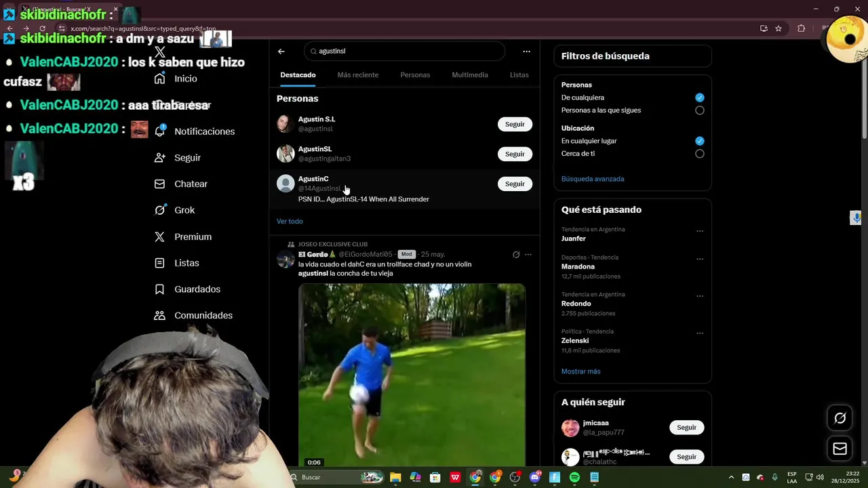The height and width of the screenshot is (488, 868).
Task: Open File Explorer from taskbar
Action: [x=395, y=477]
